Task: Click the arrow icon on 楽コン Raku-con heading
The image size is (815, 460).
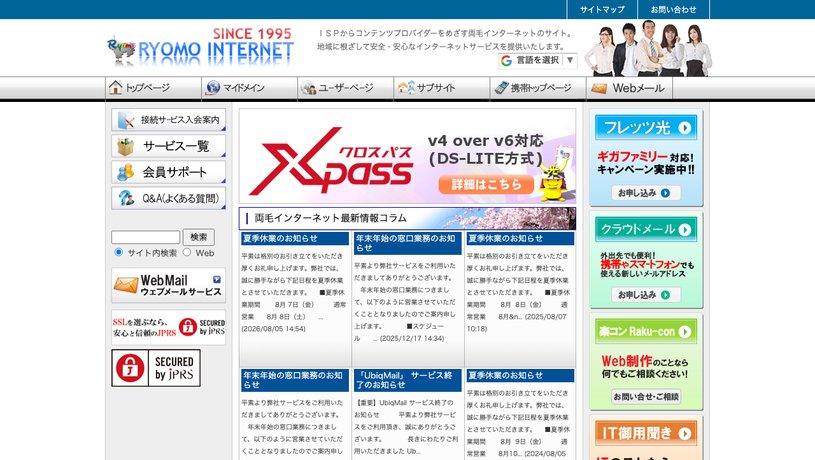Action: click(685, 332)
